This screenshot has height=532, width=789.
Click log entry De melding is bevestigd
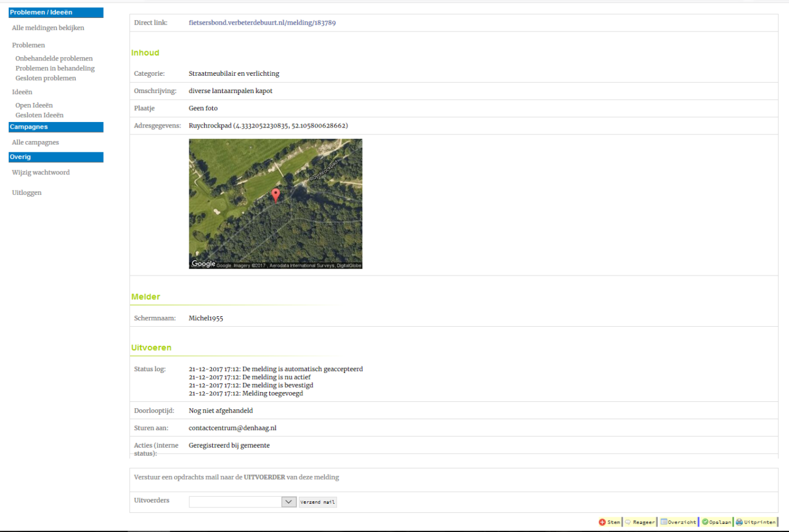tap(278, 385)
